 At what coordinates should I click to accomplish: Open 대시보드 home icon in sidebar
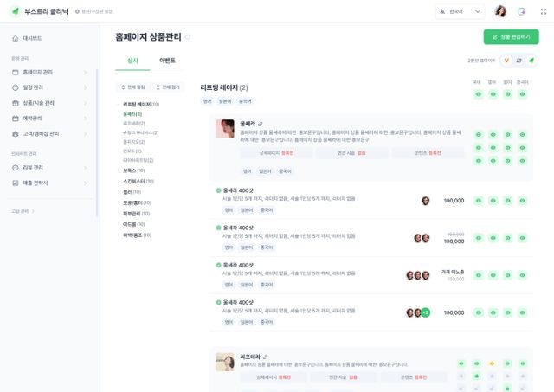point(16,38)
